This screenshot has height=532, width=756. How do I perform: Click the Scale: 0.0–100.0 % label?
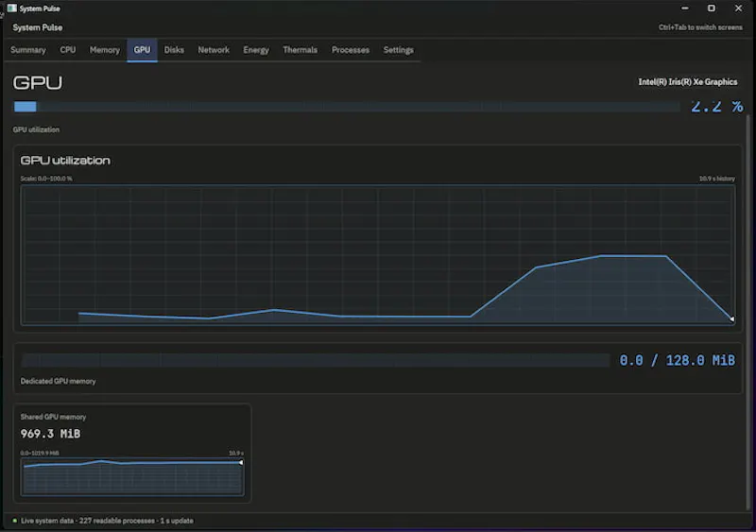point(46,179)
